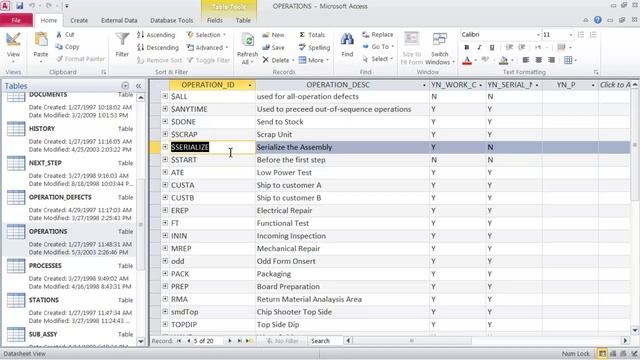Expand the $ALL record subdatasheet
Image resolution: width=640 pixels, height=360 pixels.
(165, 96)
